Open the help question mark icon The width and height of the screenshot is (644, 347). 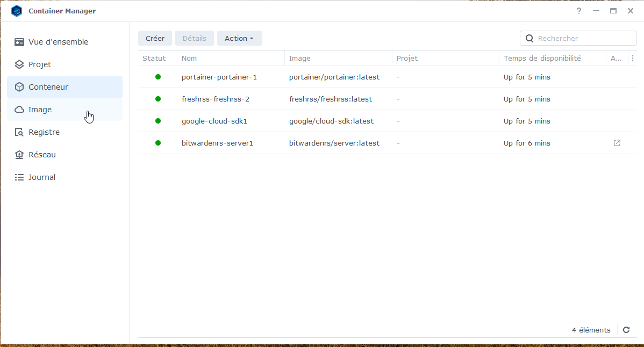tap(579, 11)
